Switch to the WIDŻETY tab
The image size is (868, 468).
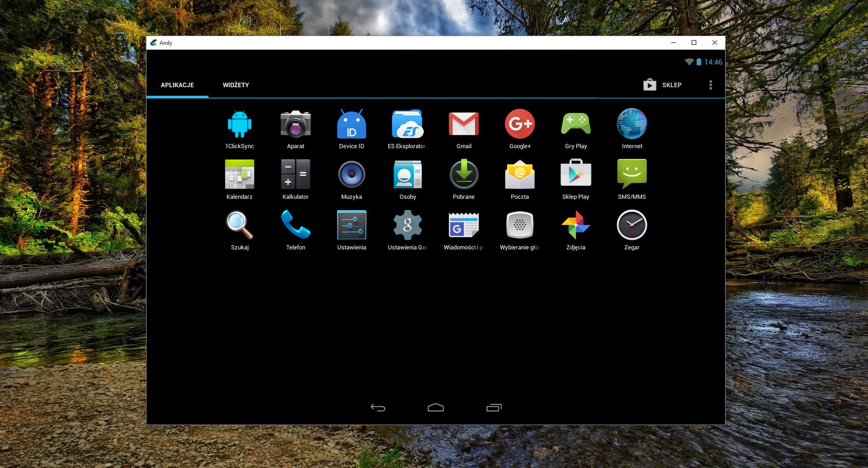pyautogui.click(x=236, y=85)
